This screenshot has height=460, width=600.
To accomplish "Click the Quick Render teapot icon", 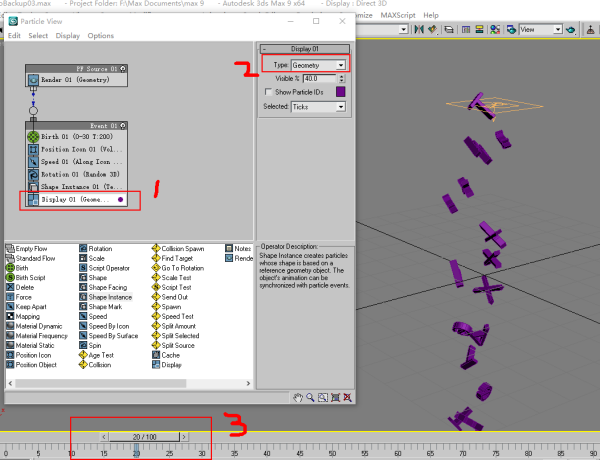I will tap(571, 29).
